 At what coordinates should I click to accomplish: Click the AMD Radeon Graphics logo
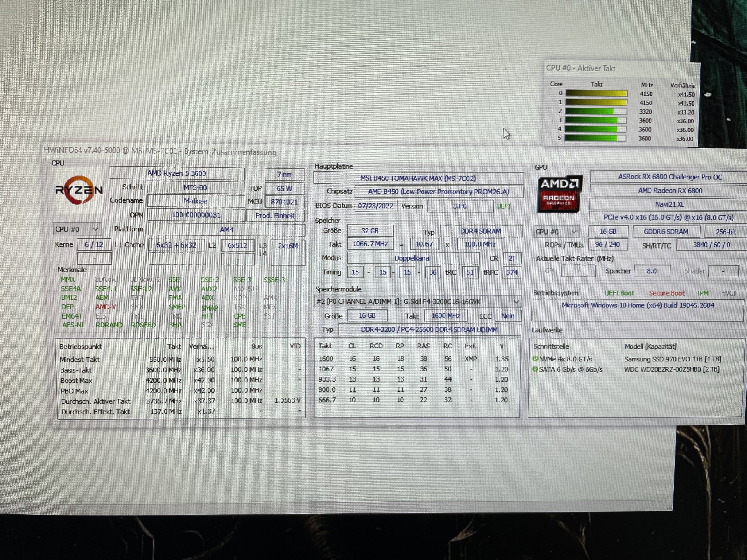click(559, 194)
